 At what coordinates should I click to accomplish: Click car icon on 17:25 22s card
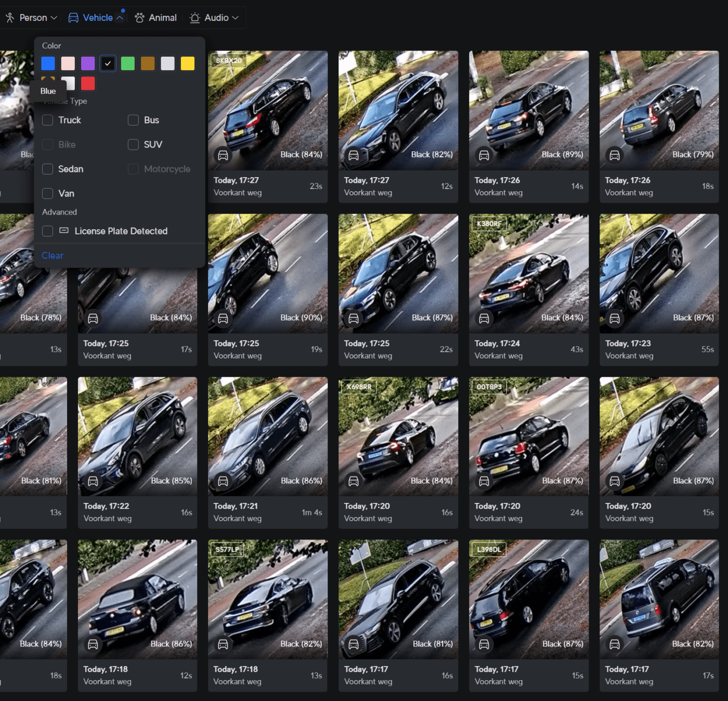[x=354, y=319]
